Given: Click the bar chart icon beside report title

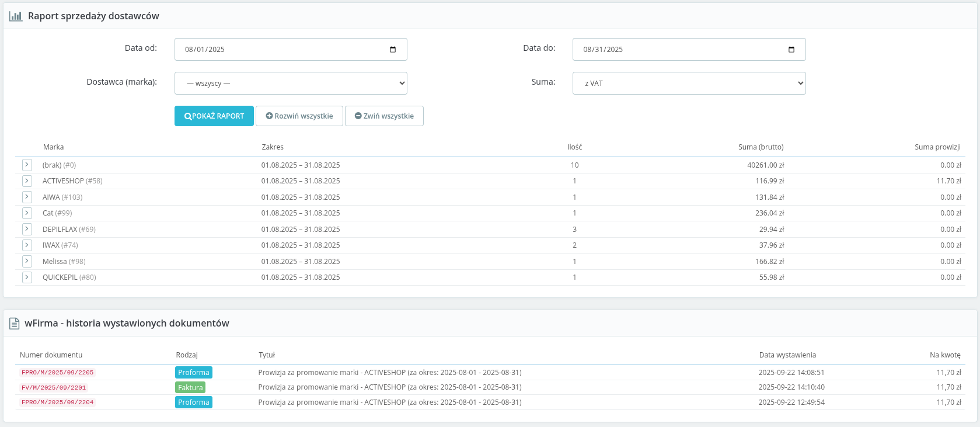Looking at the screenshot, I should coord(16,16).
